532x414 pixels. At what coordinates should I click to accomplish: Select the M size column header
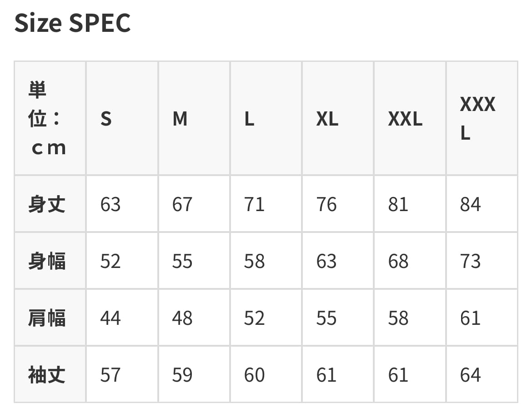(180, 119)
